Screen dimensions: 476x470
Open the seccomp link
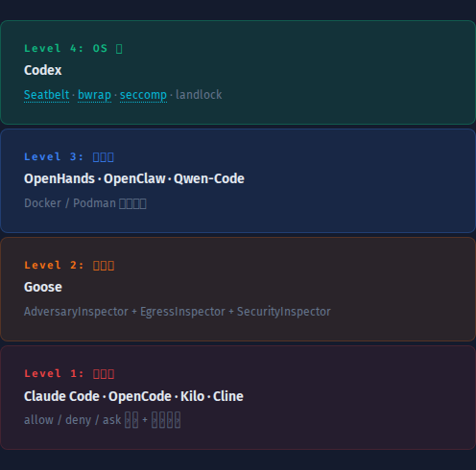143,95
